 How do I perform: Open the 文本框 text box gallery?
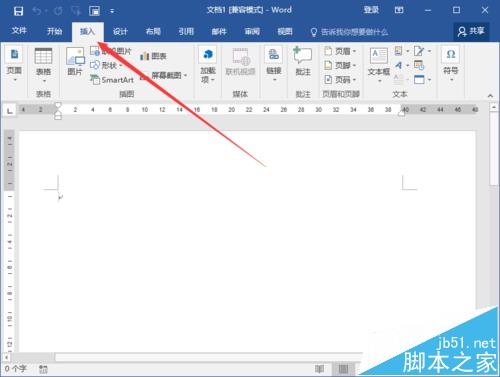(379, 65)
